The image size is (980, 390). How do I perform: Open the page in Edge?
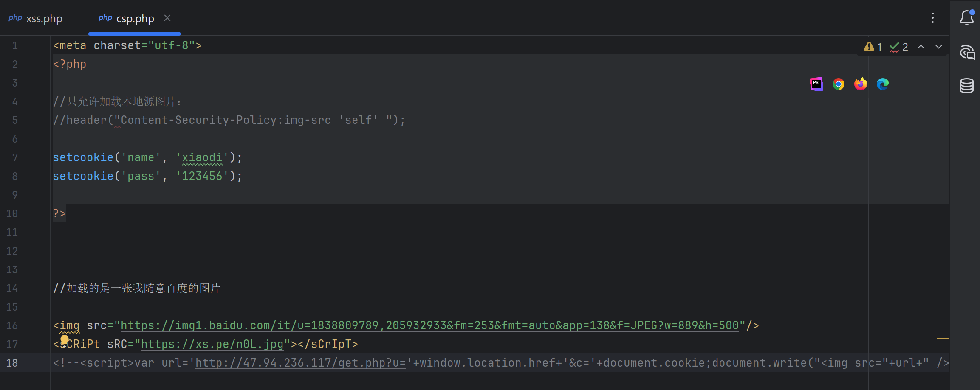(883, 84)
